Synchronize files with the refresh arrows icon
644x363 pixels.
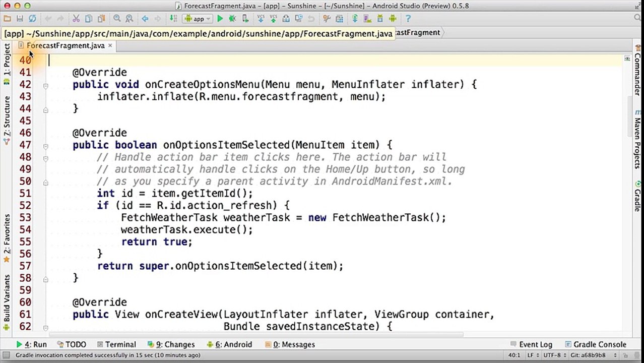(32, 19)
